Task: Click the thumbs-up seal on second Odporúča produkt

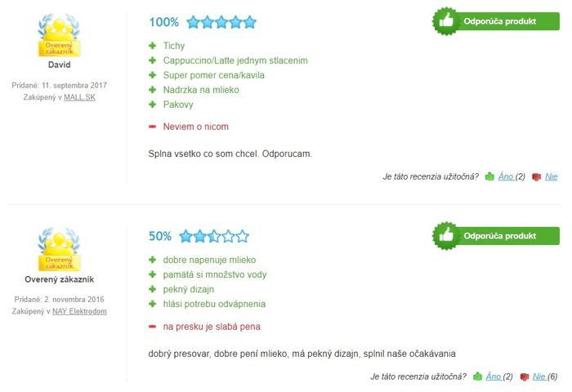Action: [x=445, y=235]
